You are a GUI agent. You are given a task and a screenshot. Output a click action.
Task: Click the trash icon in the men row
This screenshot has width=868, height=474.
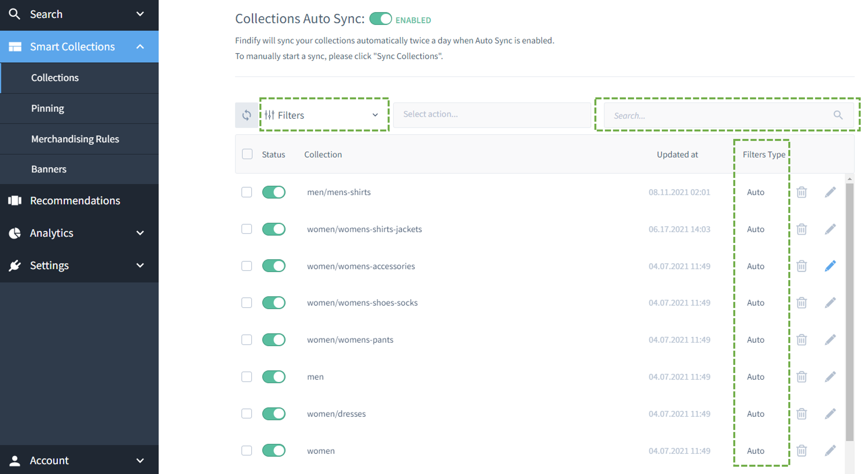point(801,377)
